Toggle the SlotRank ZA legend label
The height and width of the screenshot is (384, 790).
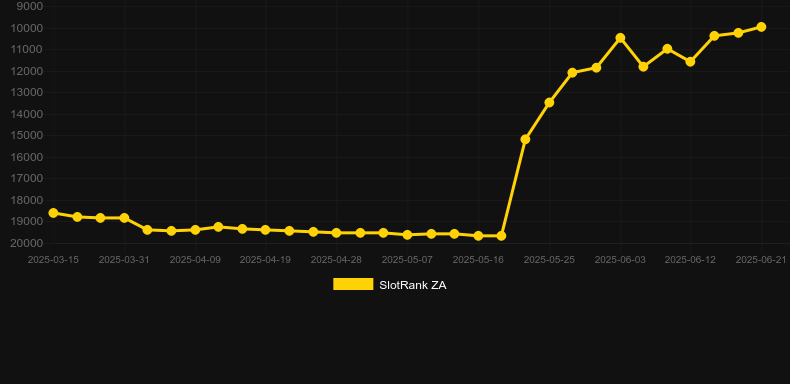click(x=413, y=285)
